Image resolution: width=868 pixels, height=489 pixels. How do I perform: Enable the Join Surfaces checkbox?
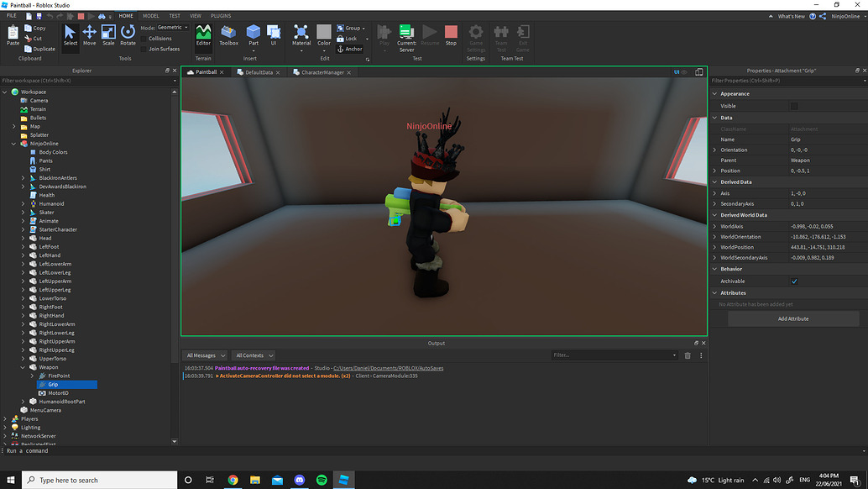(x=144, y=50)
